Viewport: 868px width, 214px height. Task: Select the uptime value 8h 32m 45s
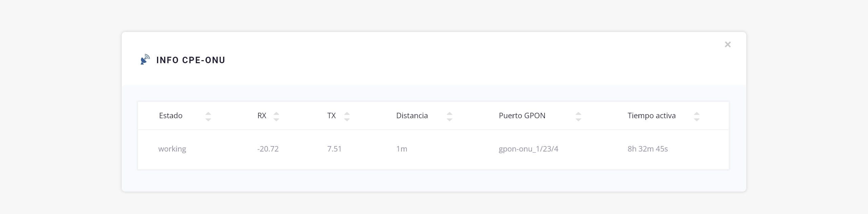(648, 149)
